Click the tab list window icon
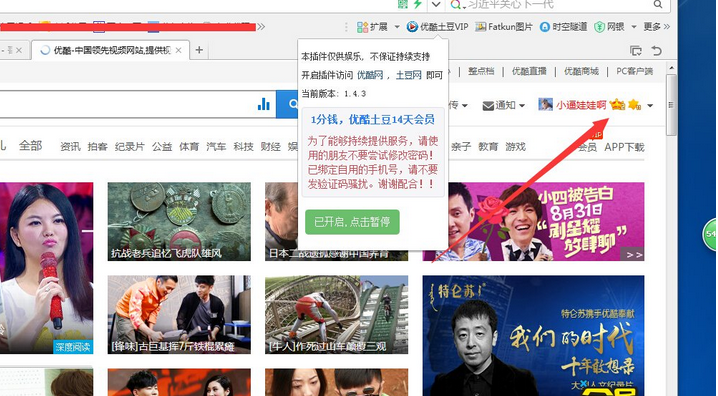The image size is (718, 396). (636, 50)
